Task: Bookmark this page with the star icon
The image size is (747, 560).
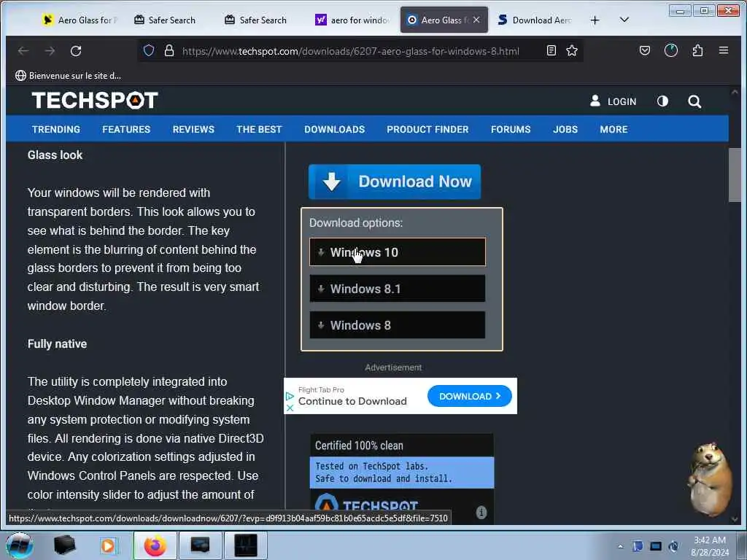Action: pos(572,50)
